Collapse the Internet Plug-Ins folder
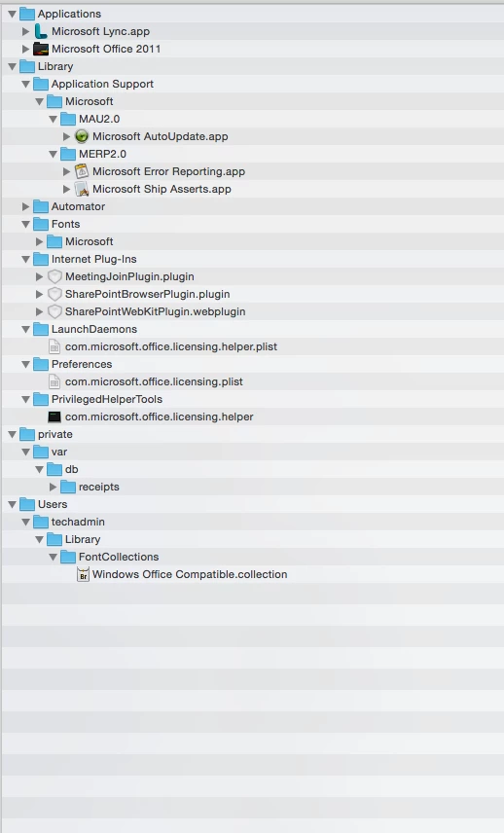The image size is (504, 833). point(25,259)
